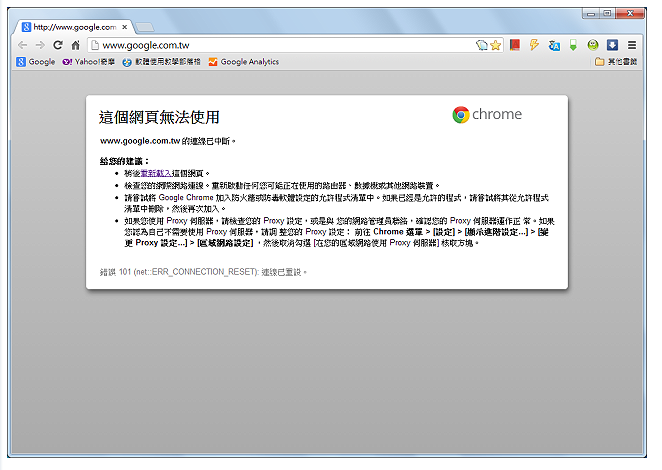
Task: Reload the page with refresh icon
Action: [x=58, y=45]
